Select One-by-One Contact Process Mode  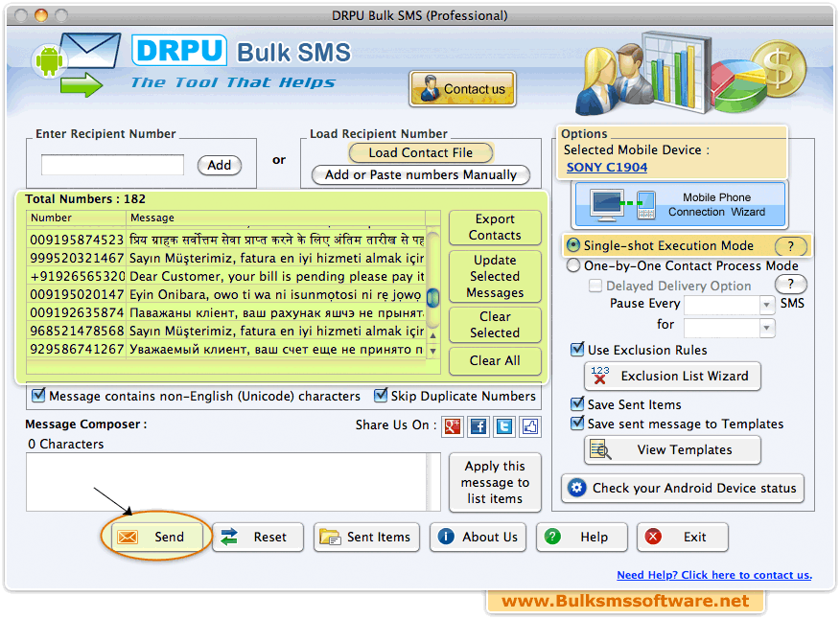click(x=574, y=265)
